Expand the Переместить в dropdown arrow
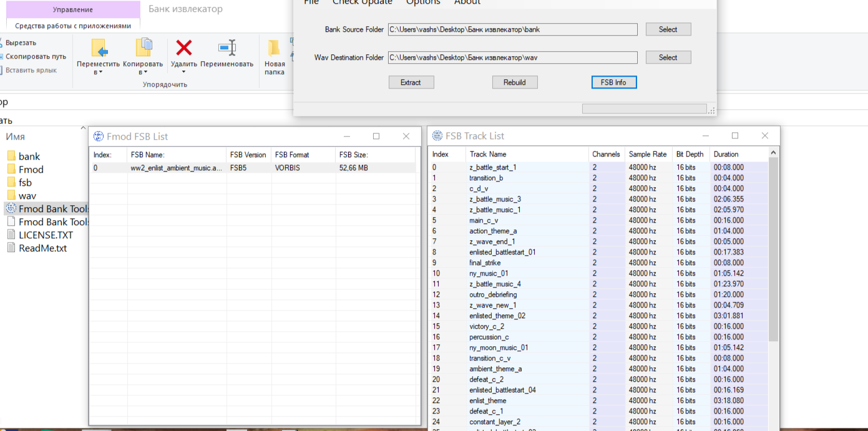 100,72
